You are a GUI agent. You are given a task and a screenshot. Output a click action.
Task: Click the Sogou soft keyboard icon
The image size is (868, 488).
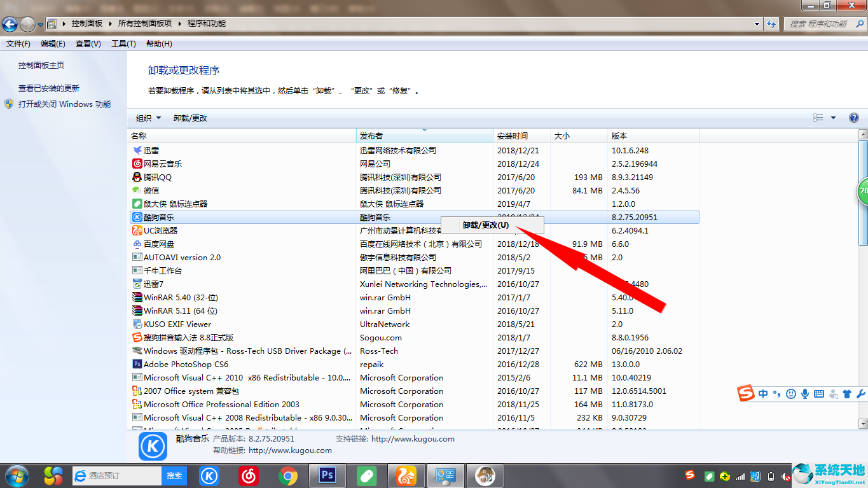819,394
